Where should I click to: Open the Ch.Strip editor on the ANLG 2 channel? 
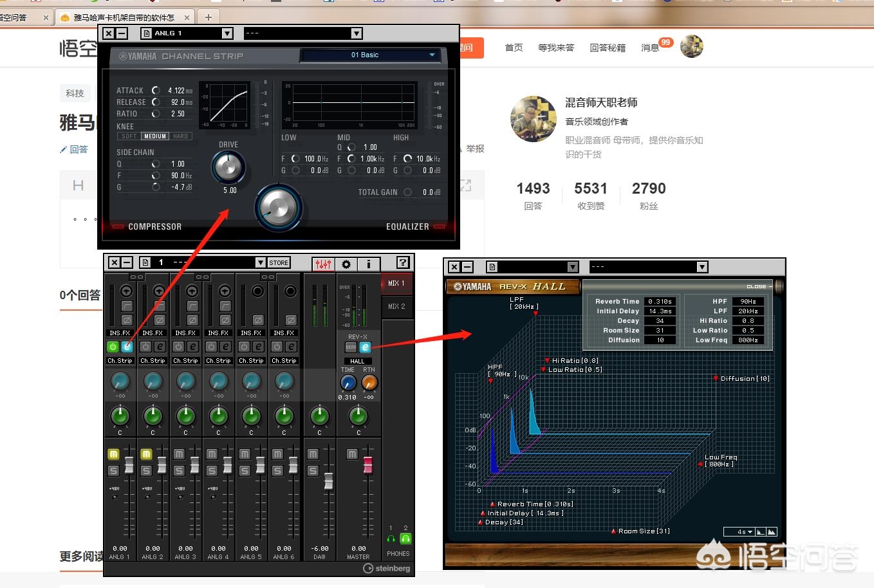[160, 347]
